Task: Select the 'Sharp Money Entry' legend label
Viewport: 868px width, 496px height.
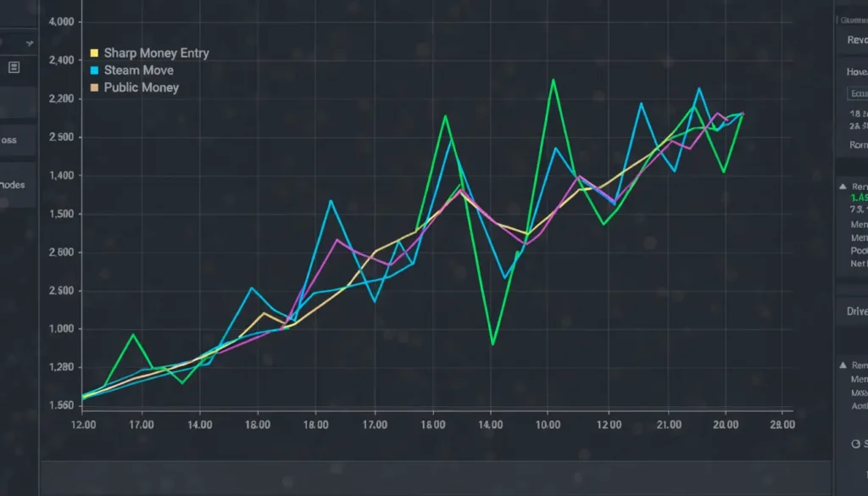Action: [x=157, y=53]
